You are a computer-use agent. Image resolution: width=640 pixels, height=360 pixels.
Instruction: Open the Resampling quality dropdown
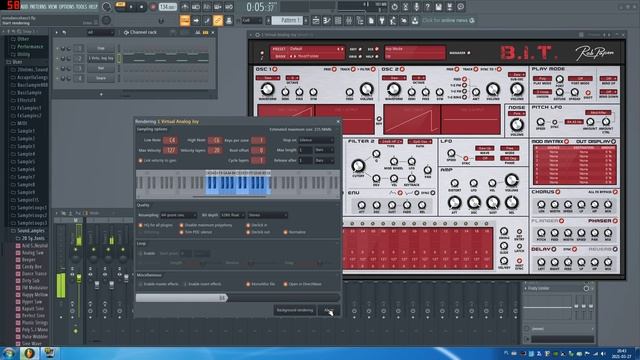178,215
